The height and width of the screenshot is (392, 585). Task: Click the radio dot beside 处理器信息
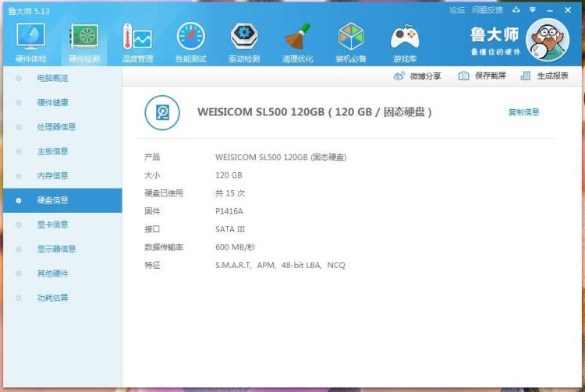(x=19, y=127)
